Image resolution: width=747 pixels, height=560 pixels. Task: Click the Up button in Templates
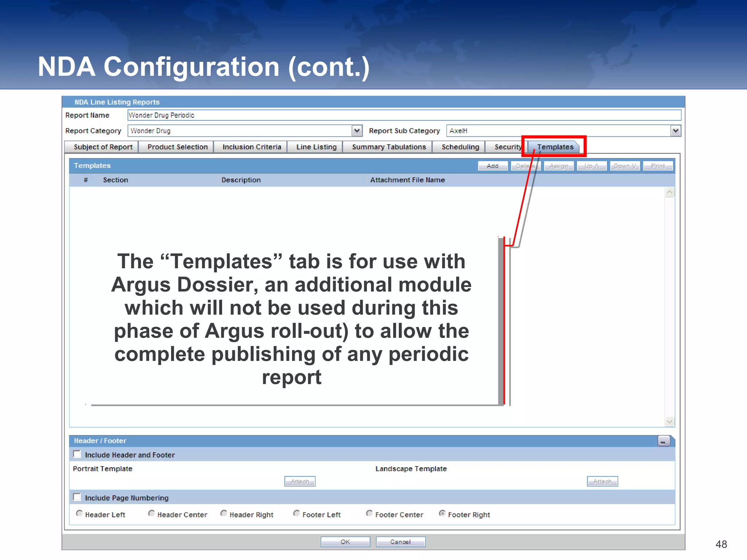pos(592,166)
